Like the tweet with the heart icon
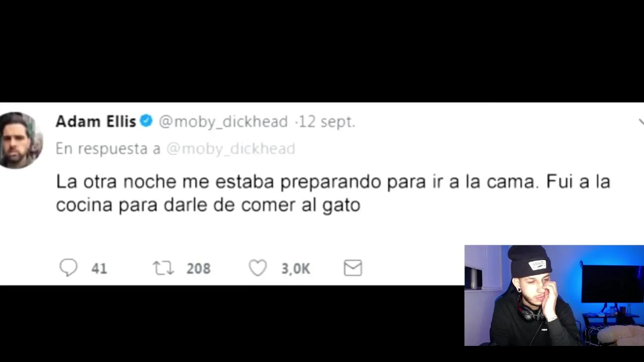The height and width of the screenshot is (362, 644). pos(258,268)
